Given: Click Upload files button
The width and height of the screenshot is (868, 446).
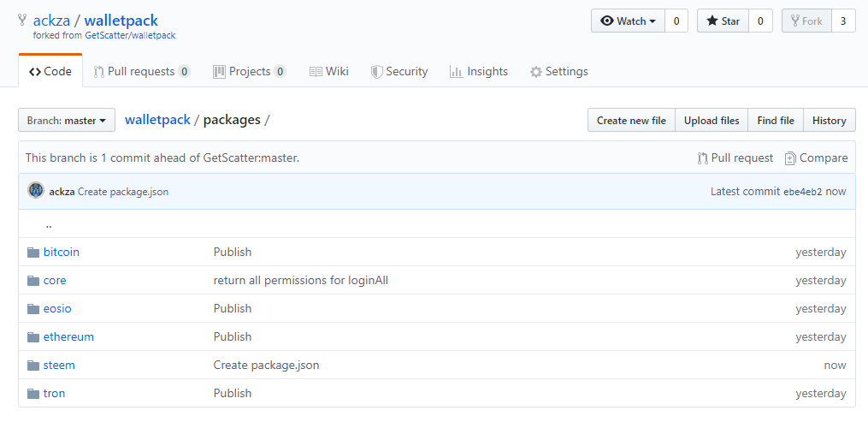Looking at the screenshot, I should tap(712, 120).
